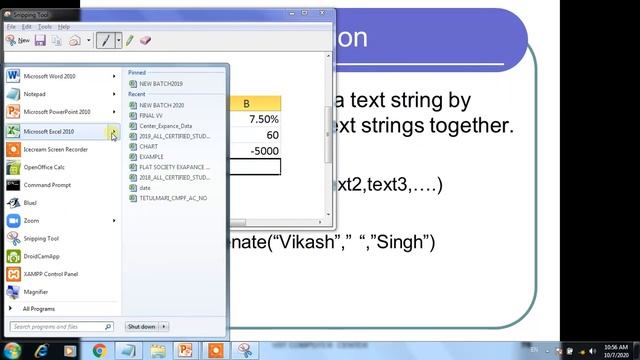Expand PowerPoint 2010 jump list arrow

[114, 111]
